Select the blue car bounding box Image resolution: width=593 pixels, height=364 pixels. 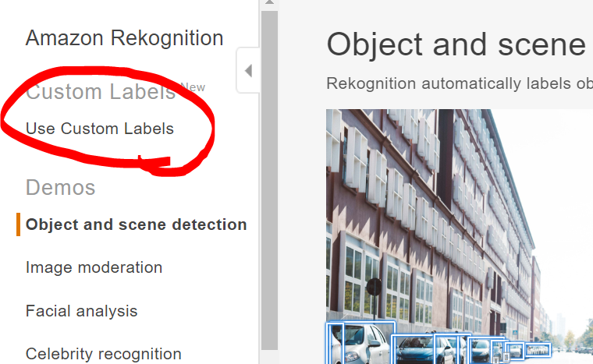coord(413,350)
